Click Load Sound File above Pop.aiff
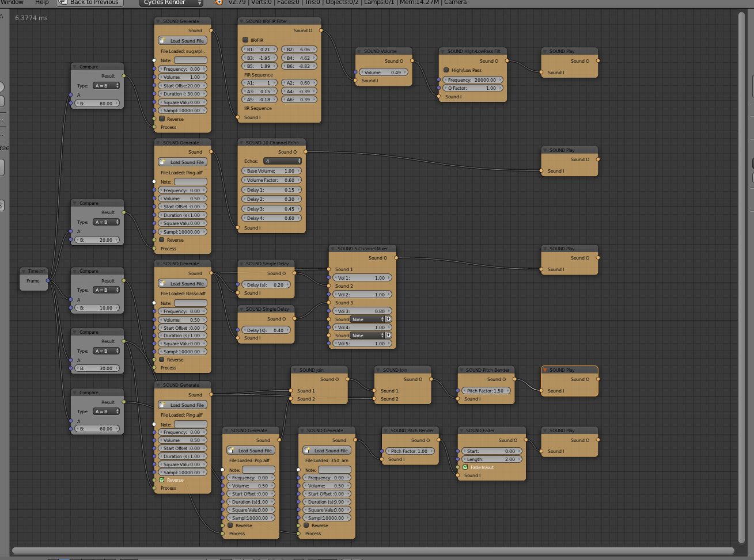754x560 pixels. (x=251, y=451)
